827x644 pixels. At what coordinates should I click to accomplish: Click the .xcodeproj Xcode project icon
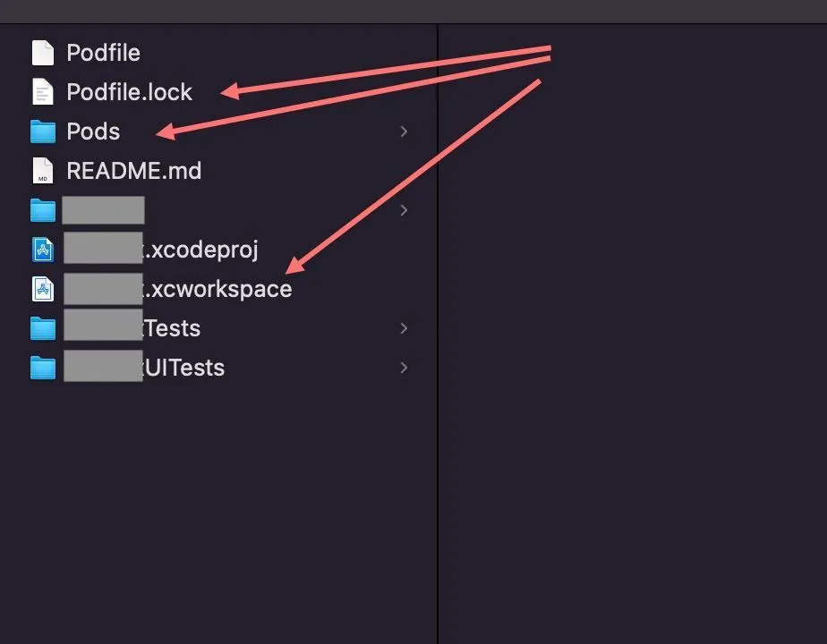[x=43, y=250]
